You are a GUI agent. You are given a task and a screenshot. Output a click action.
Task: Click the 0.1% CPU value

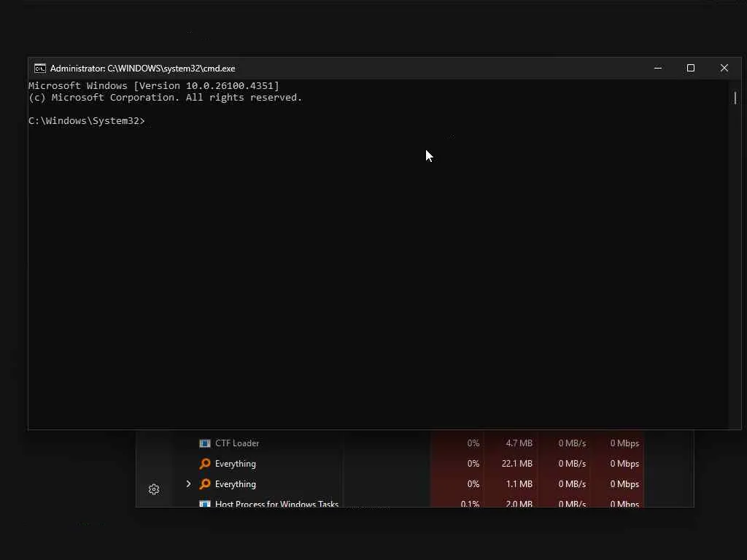470,503
